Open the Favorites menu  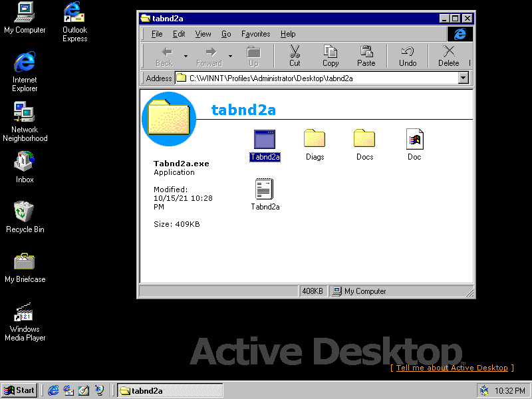pyautogui.click(x=255, y=34)
